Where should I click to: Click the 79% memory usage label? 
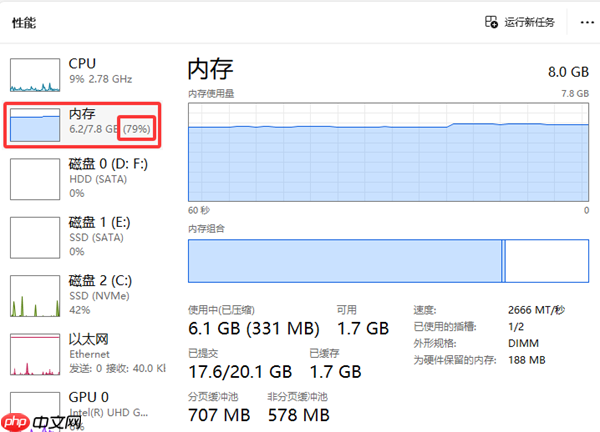click(x=138, y=129)
